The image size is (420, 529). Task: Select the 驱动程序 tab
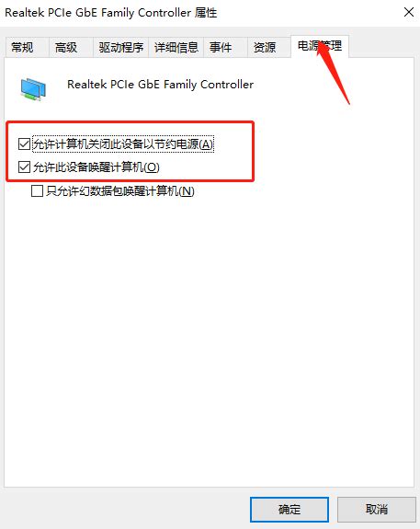pyautogui.click(x=120, y=47)
